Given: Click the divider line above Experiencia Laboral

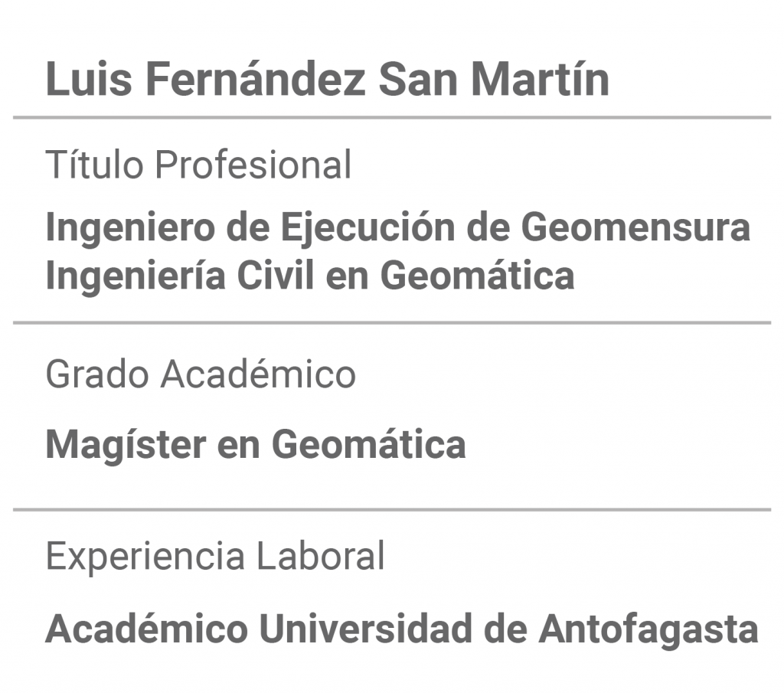Looking at the screenshot, I should pyautogui.click(x=392, y=510).
